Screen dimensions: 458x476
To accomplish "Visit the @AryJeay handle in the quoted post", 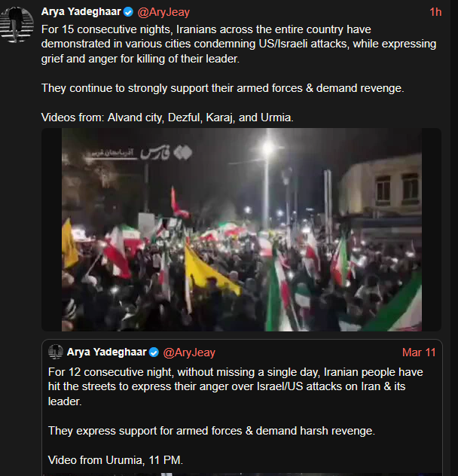I will (x=189, y=352).
